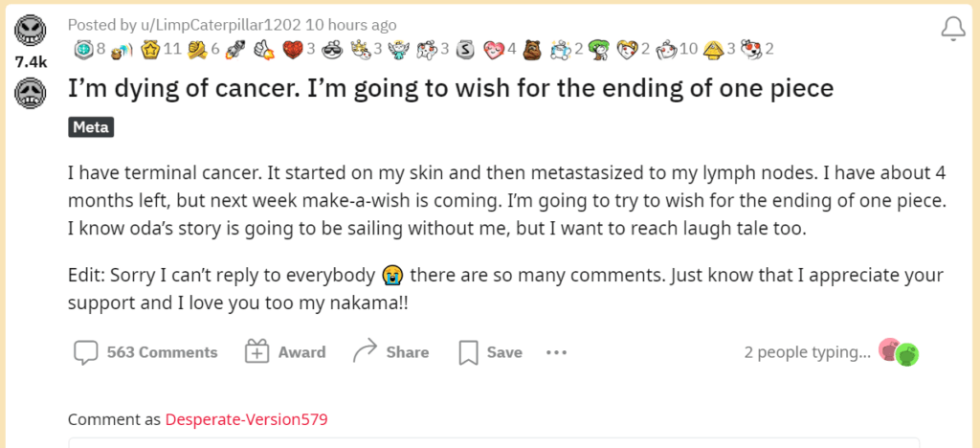Click the red heart award icon

coord(293,49)
